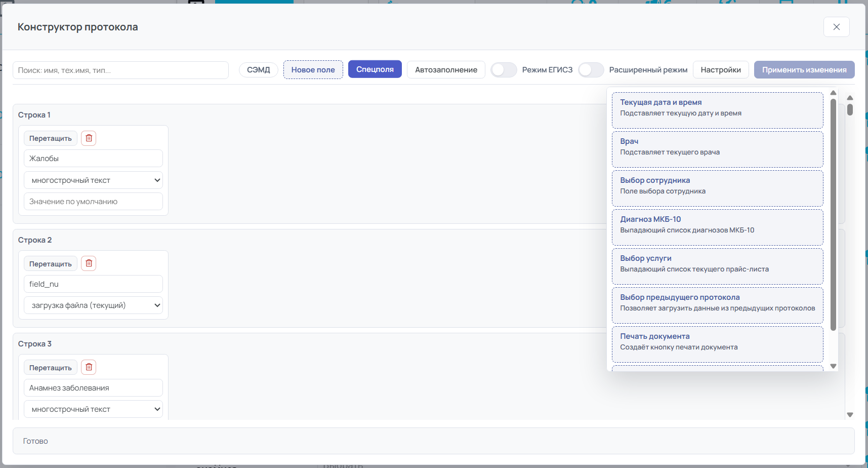868x468 pixels.
Task: Close the Конструктор протокола dialog
Action: tap(836, 27)
